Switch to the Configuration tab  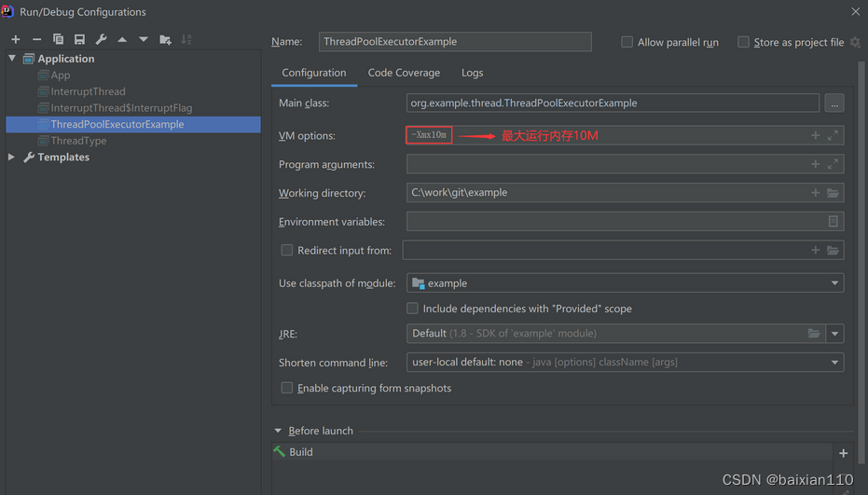coord(314,73)
